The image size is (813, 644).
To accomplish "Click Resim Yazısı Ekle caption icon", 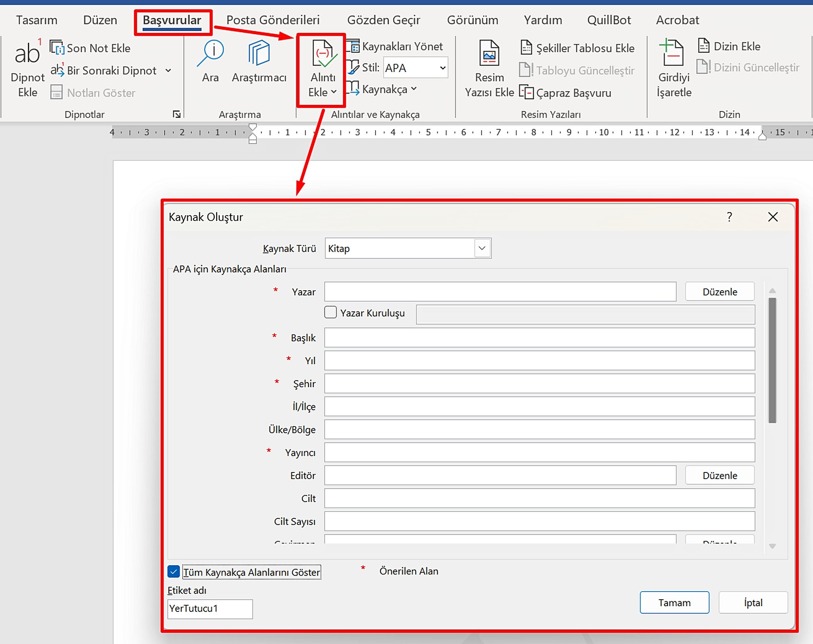I will coord(489,53).
